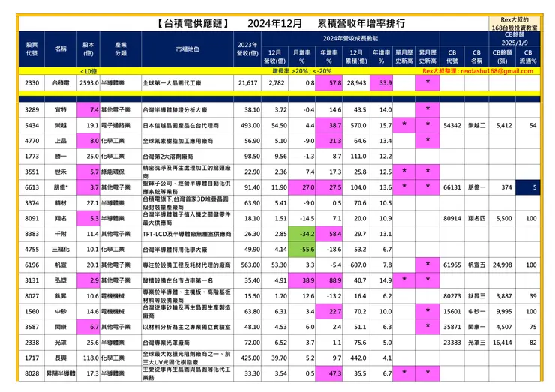Click the 中砂一 CB name cell

pyautogui.click(x=476, y=311)
